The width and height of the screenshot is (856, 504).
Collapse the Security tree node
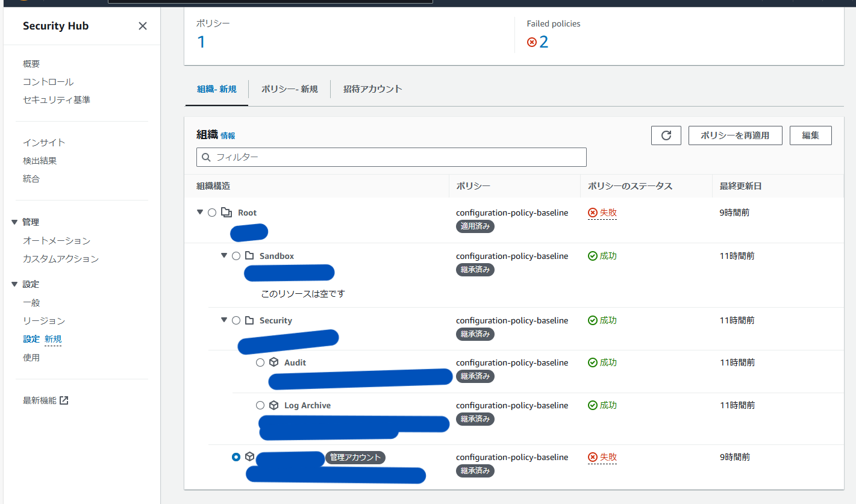224,320
